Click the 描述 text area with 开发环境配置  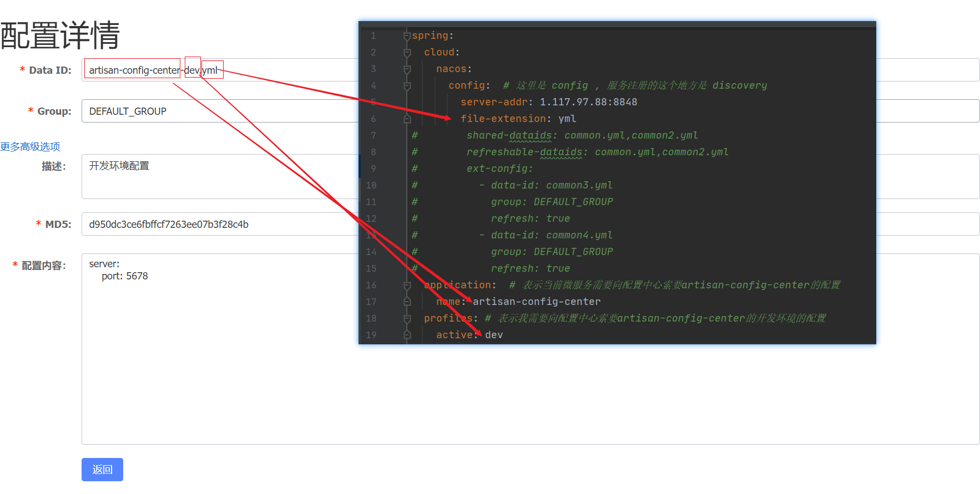531,176
